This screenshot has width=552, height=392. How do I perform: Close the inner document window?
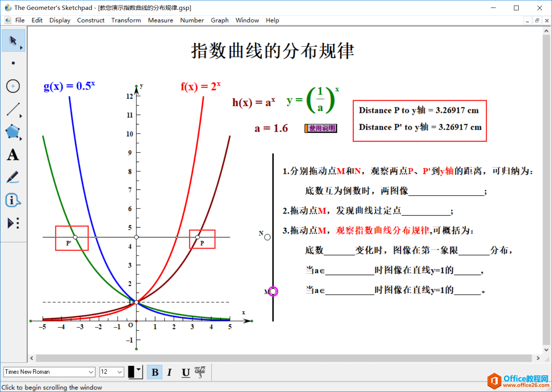pos(546,21)
